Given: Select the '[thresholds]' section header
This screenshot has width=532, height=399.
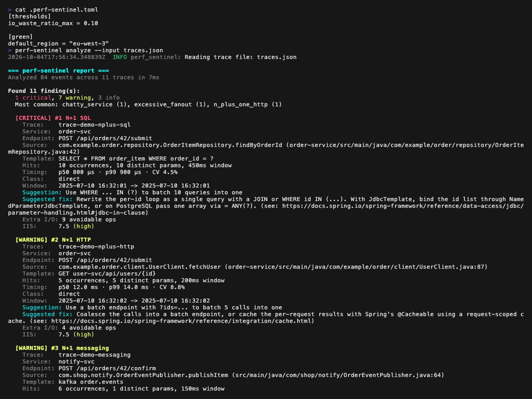Looking at the screenshot, I should pos(30,16).
